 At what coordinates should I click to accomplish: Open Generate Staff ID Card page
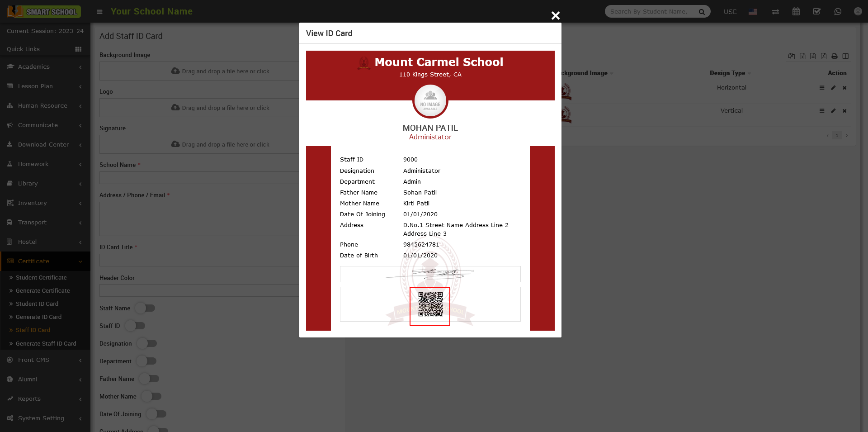click(46, 344)
